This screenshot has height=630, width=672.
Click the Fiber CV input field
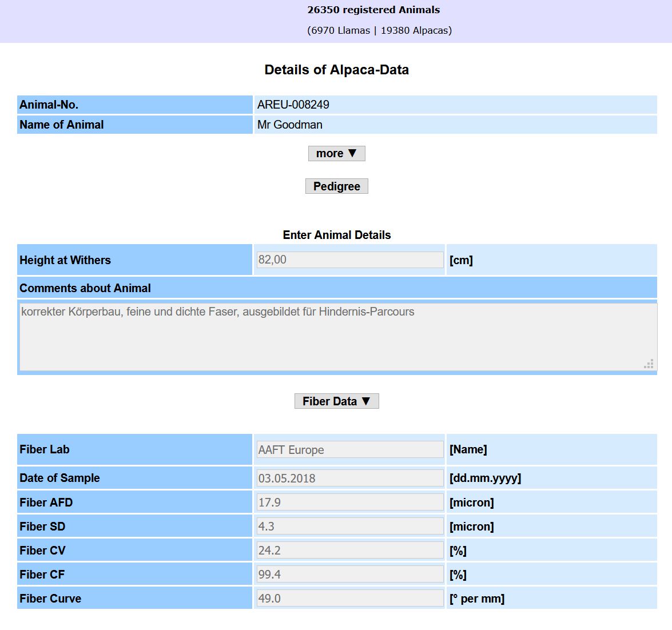(350, 550)
